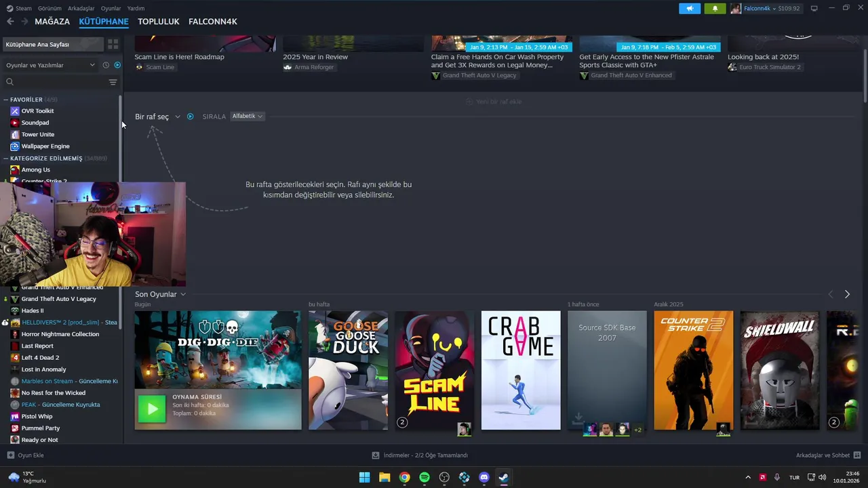Open the Görünüm menu
The width and height of the screenshot is (868, 488).
(50, 8)
